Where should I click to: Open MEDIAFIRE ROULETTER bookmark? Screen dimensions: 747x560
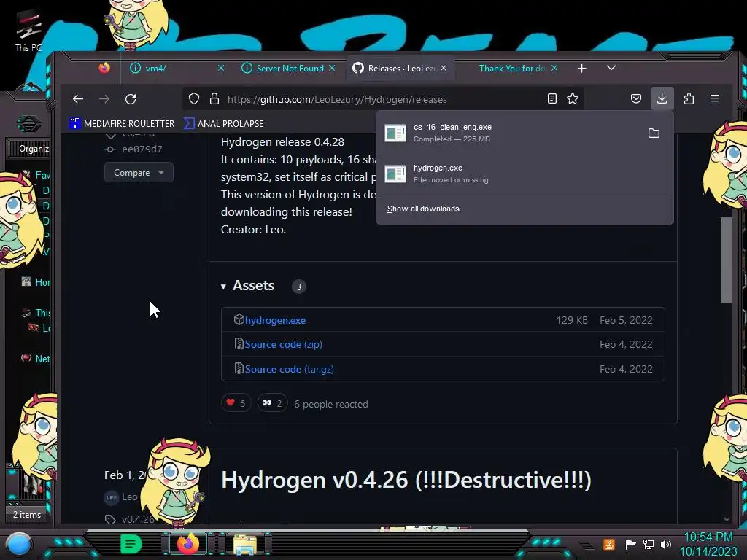click(x=122, y=124)
